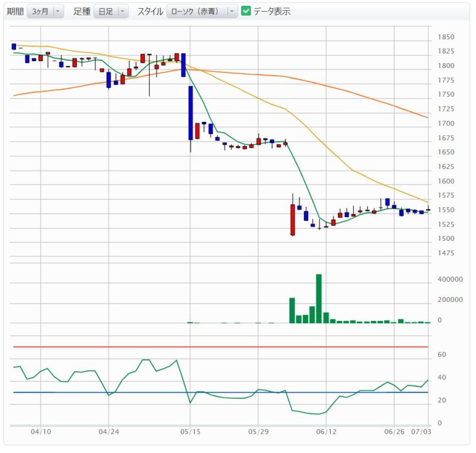
Task: Click the 06/26 date label
Action: click(394, 432)
